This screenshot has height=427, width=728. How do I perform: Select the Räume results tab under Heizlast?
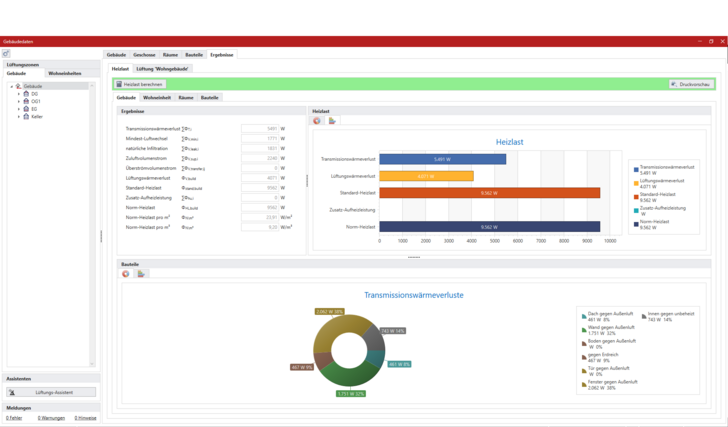[186, 97]
